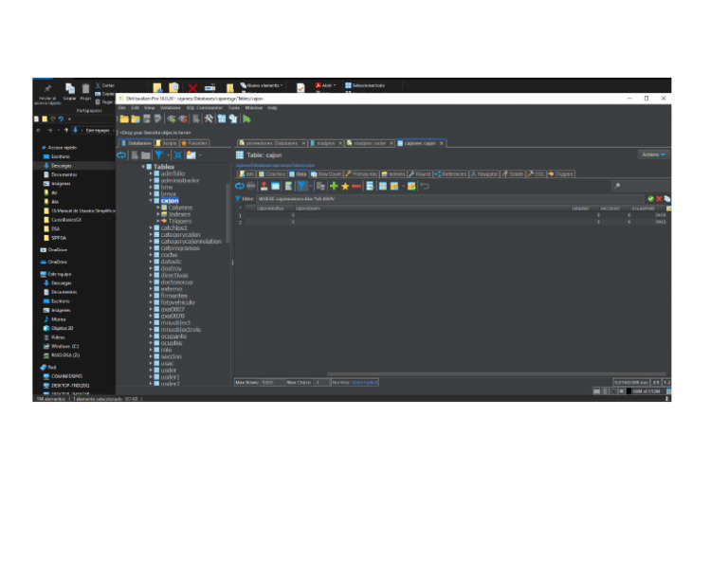
Task: Click Seleccionar todo in File Explorer
Action: tap(365, 85)
